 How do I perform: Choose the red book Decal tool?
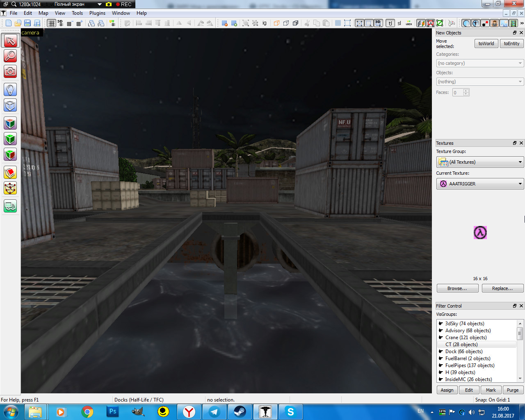[x=10, y=172]
